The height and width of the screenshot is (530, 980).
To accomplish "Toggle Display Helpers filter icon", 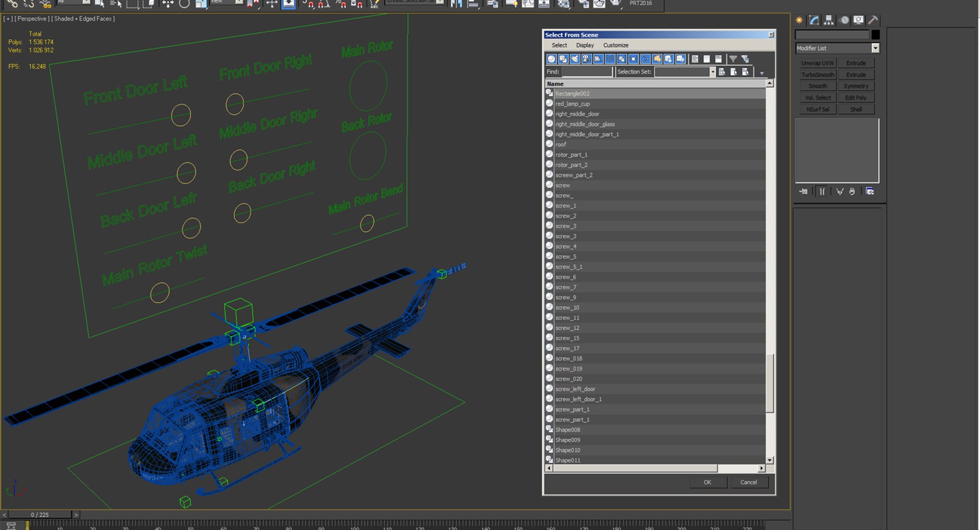I will (x=598, y=59).
